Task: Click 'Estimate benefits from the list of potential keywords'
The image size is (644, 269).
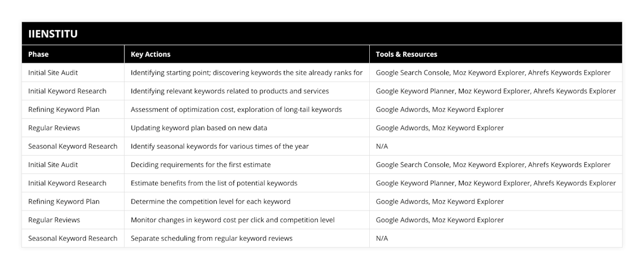Action: point(214,183)
